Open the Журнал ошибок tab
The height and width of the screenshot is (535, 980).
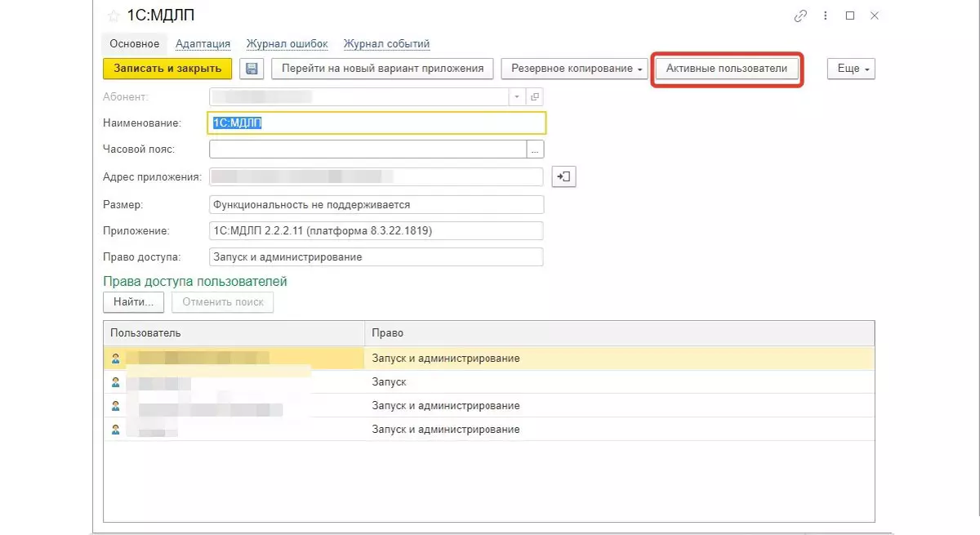(x=287, y=44)
